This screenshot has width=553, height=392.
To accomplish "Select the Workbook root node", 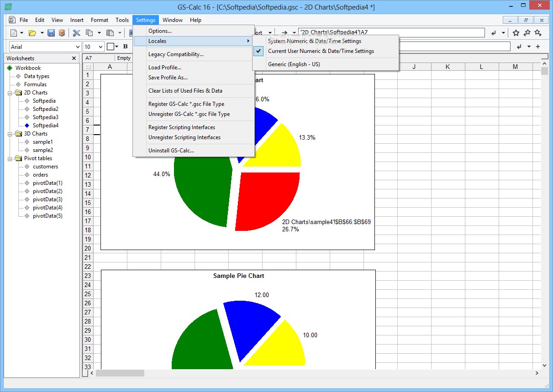I will point(28,68).
